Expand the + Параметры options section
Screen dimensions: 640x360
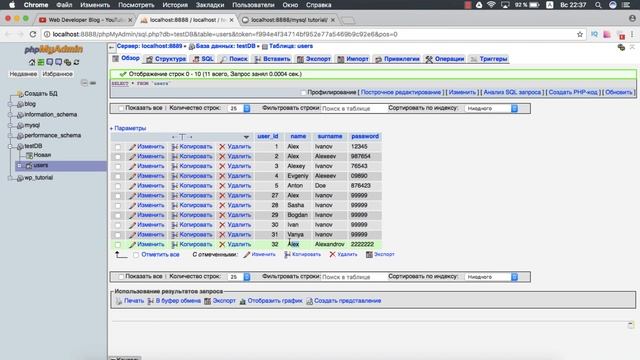[128, 128]
